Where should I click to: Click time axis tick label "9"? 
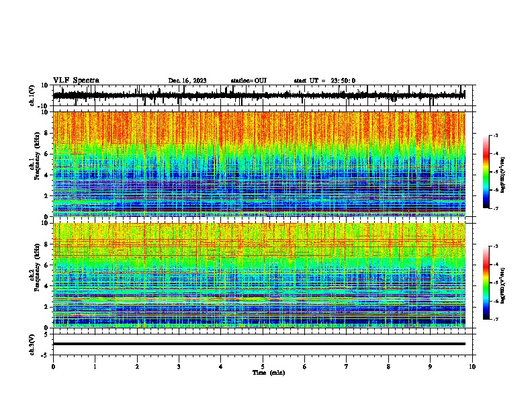(430, 367)
